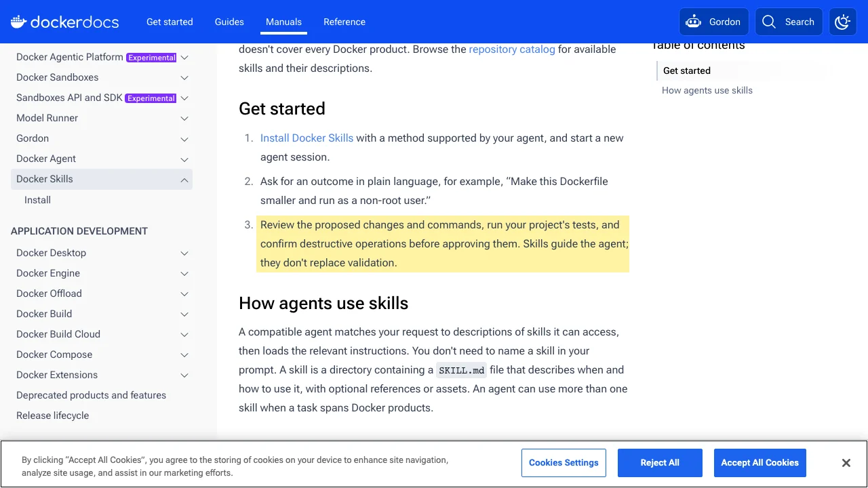This screenshot has height=488, width=868.
Task: Expand Docker Engine chevron
Action: point(184,274)
